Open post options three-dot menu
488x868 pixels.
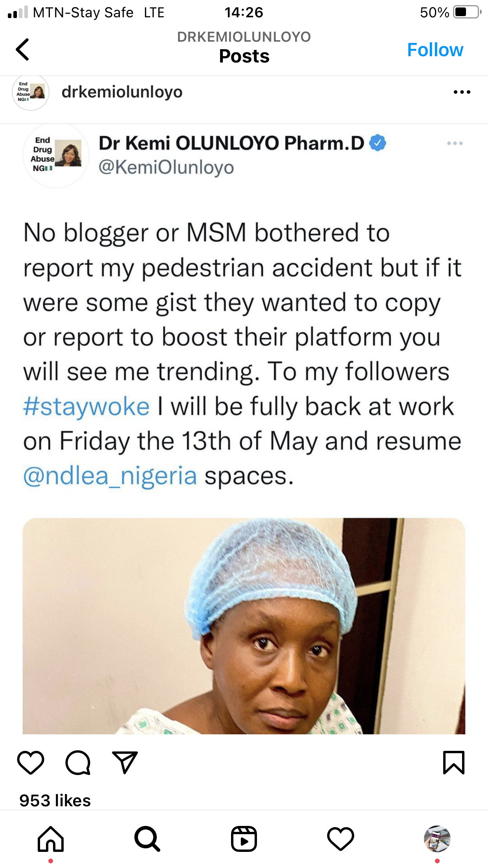(462, 92)
